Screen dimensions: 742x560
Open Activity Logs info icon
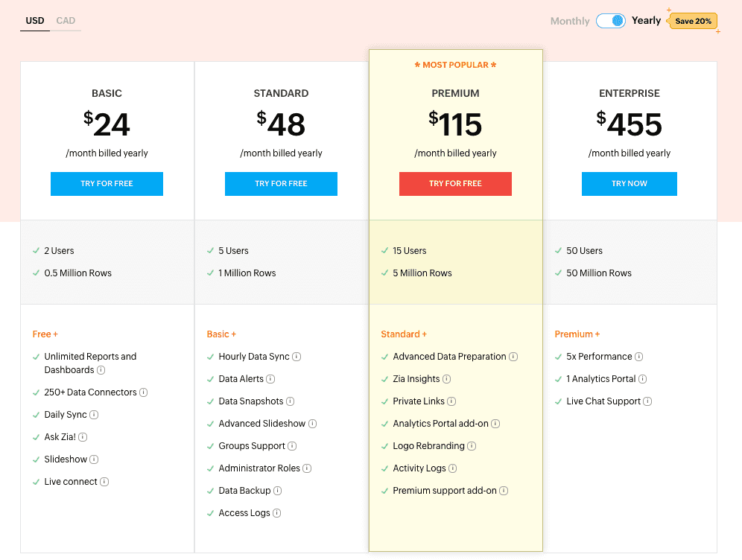(x=452, y=468)
